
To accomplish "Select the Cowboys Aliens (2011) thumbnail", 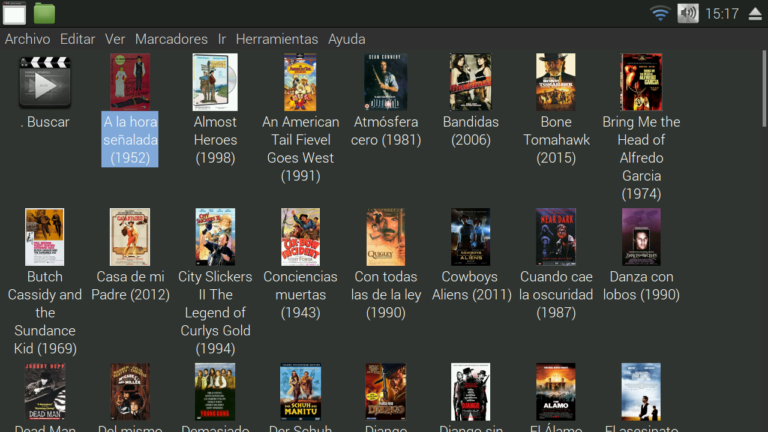I will 470,237.
